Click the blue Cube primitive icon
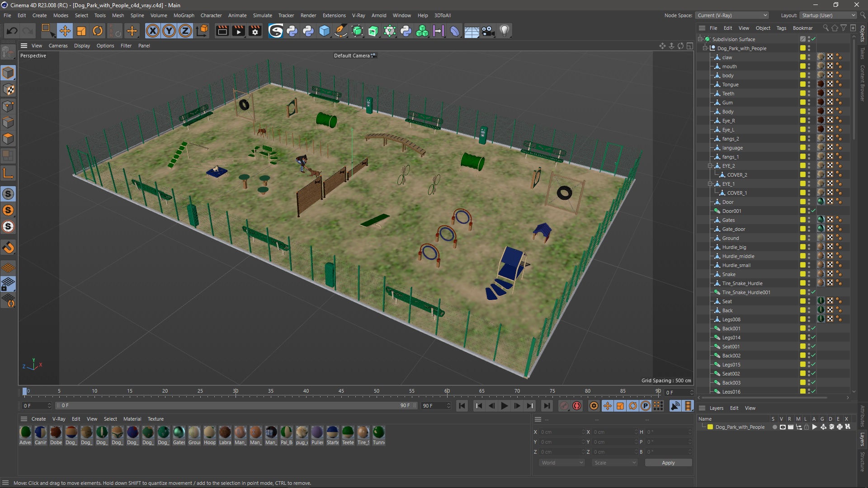This screenshot has height=488, width=868. click(325, 31)
